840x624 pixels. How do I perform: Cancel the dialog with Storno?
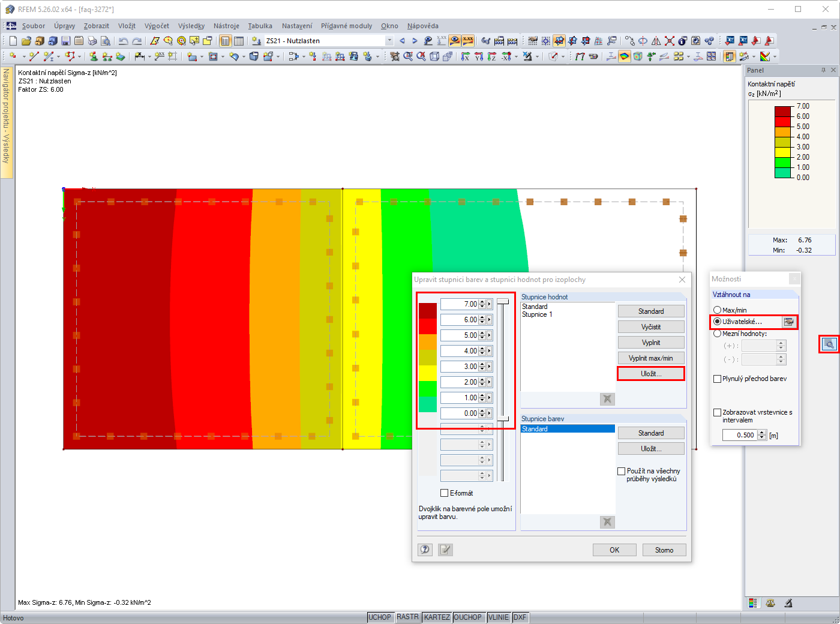pyautogui.click(x=664, y=550)
